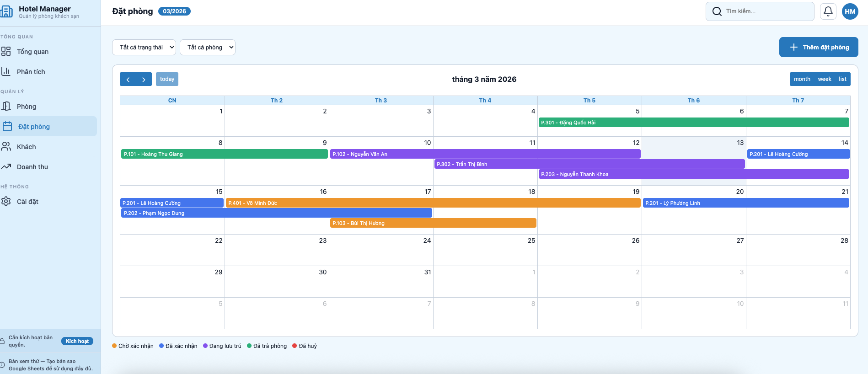Viewport: 868px width, 374px height.
Task: Open the Tất cả phòng dropdown
Action: coord(208,48)
